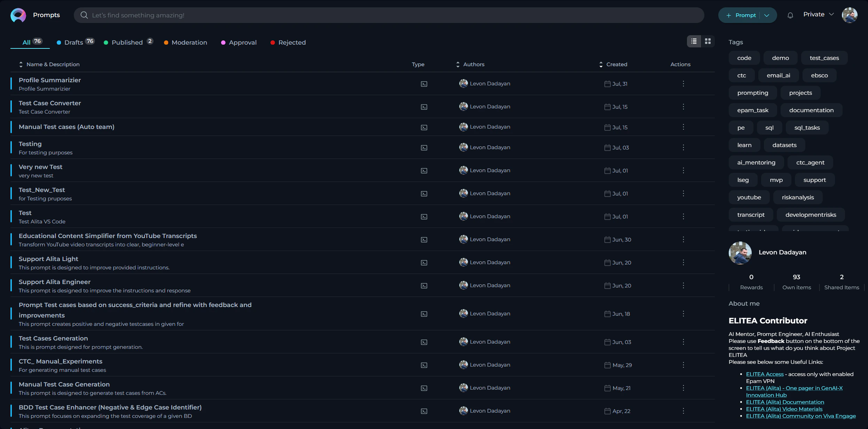Image resolution: width=868 pixels, height=429 pixels.
Task: Switch to list view layout
Action: 694,41
